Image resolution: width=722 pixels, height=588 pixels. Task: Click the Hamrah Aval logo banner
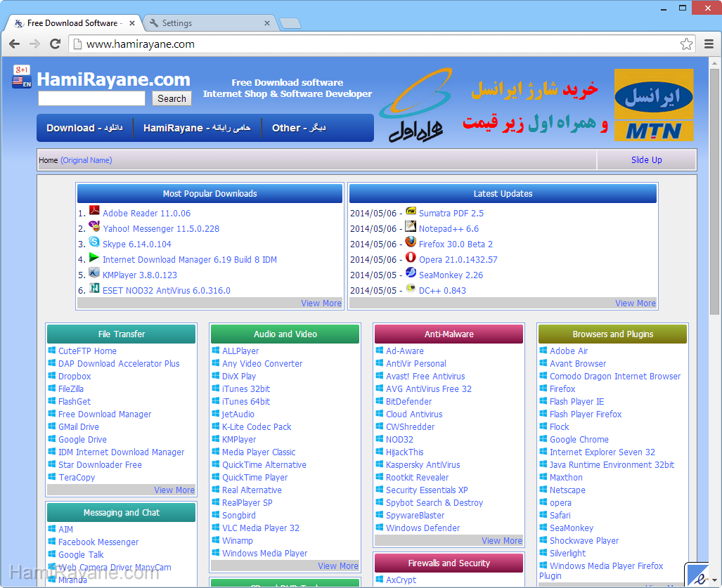coord(415,105)
